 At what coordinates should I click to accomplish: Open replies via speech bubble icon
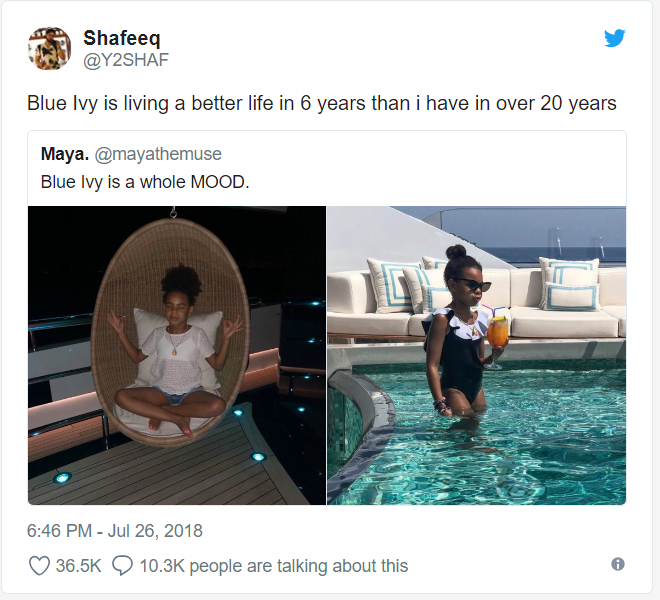tap(122, 565)
